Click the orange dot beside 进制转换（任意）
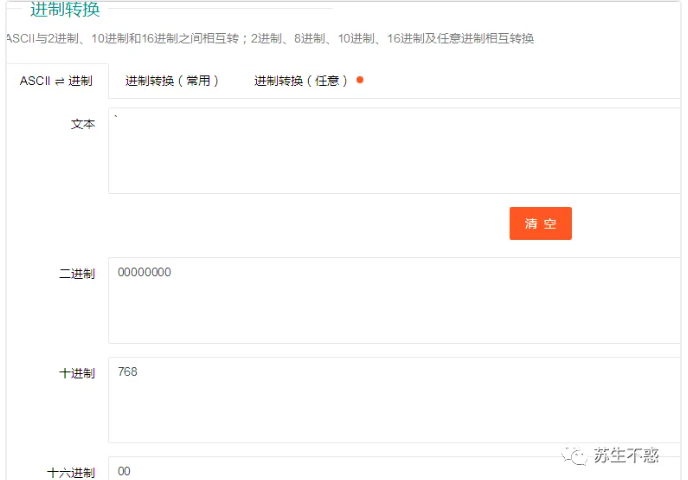The image size is (688, 480). coord(360,80)
